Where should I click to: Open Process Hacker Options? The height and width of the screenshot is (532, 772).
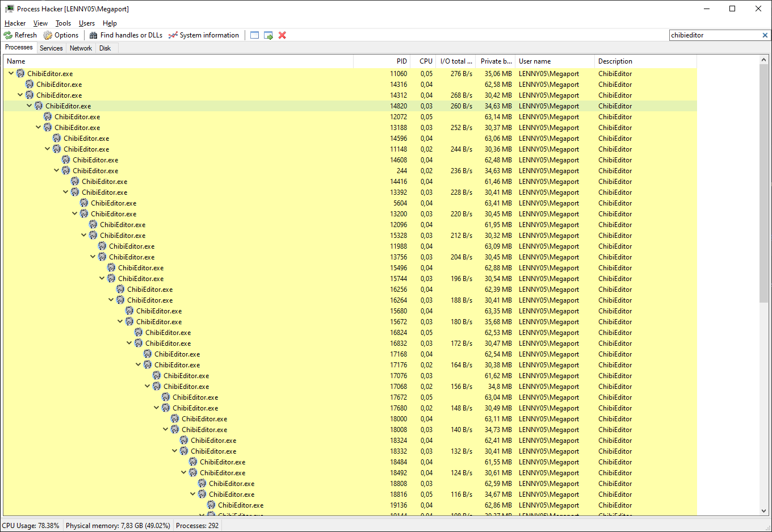coord(61,35)
